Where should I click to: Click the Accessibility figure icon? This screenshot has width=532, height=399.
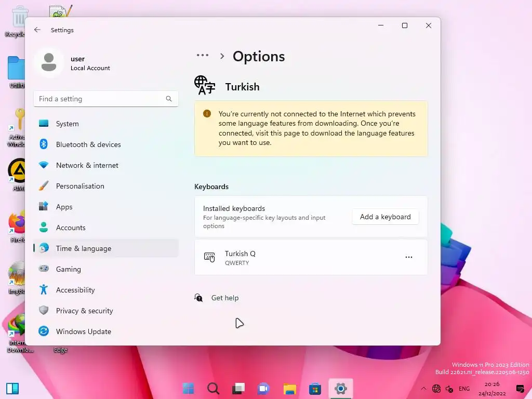coord(44,289)
